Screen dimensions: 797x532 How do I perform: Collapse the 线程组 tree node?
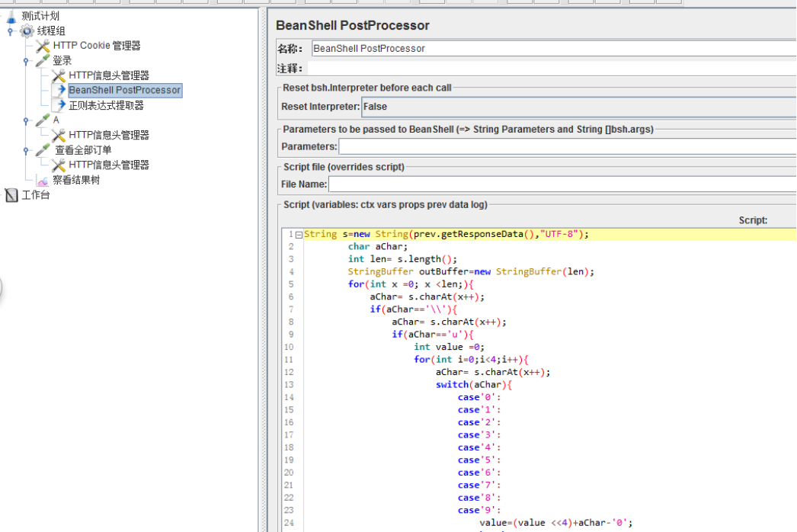coord(10,31)
